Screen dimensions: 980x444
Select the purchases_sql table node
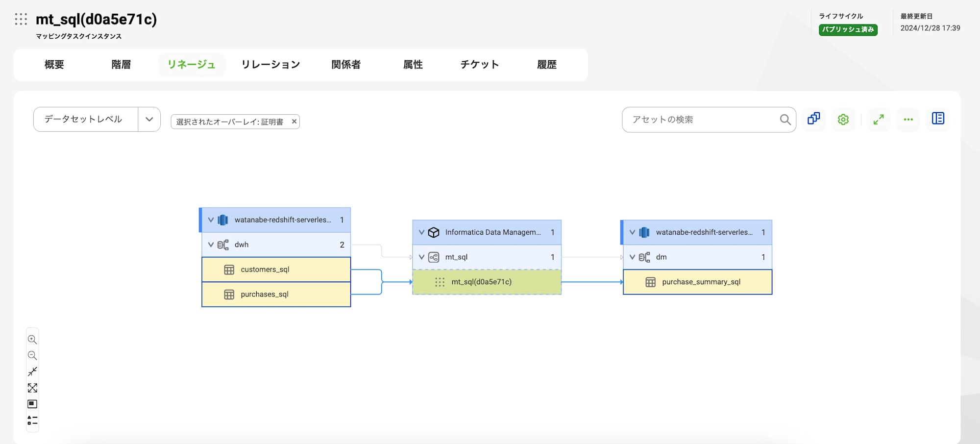276,295
